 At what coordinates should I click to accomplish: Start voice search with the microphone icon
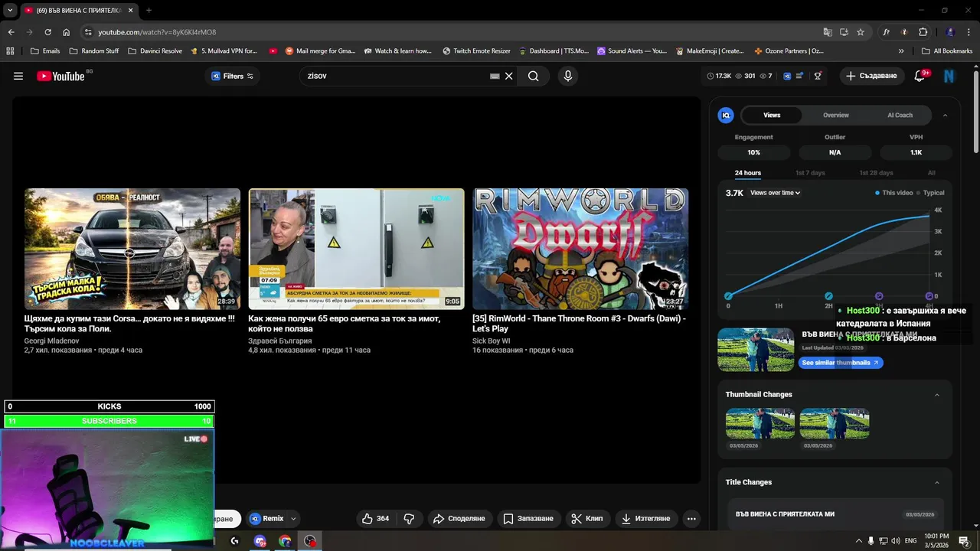pos(567,76)
